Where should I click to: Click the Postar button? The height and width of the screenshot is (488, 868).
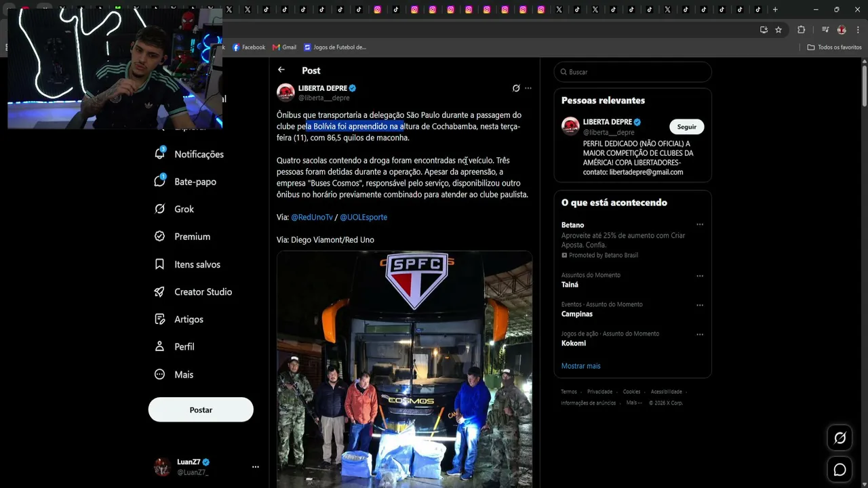(201, 409)
